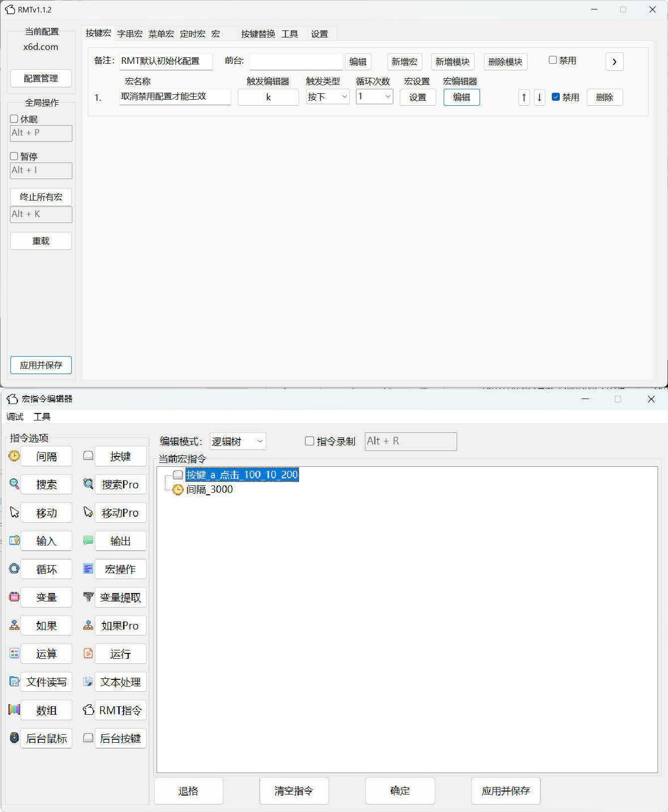Click the icon beside 输入

click(x=14, y=540)
